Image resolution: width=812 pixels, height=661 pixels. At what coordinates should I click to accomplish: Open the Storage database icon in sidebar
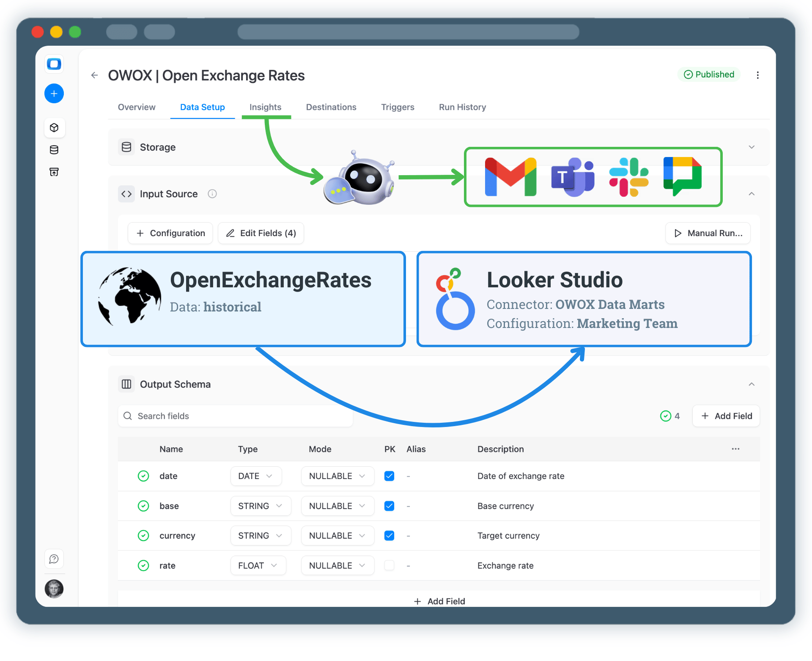pyautogui.click(x=54, y=149)
